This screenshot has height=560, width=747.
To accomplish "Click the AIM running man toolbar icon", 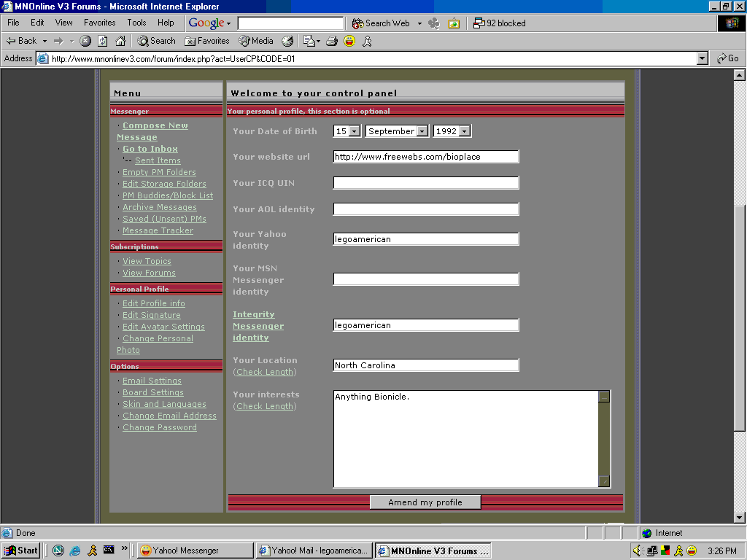I will [367, 41].
